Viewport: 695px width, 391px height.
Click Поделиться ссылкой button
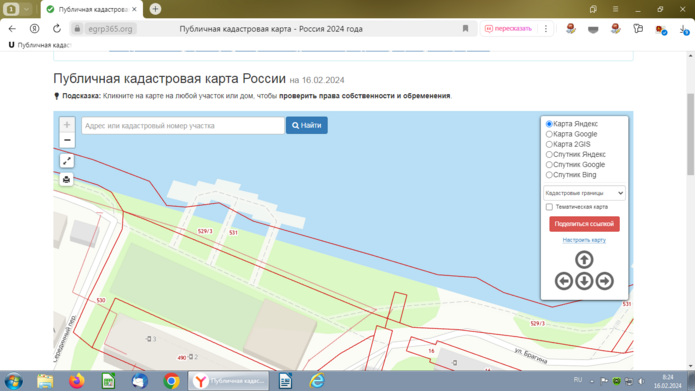pos(584,224)
